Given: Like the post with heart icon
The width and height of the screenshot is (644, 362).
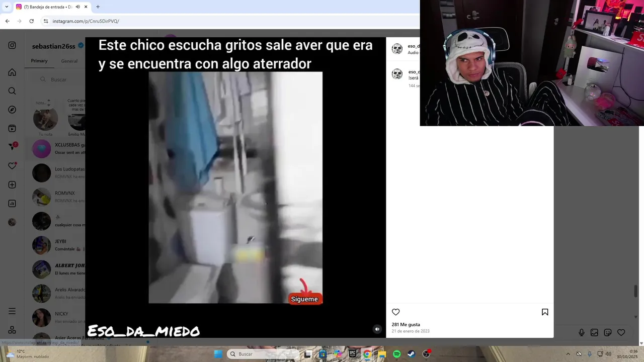Looking at the screenshot, I should (396, 312).
